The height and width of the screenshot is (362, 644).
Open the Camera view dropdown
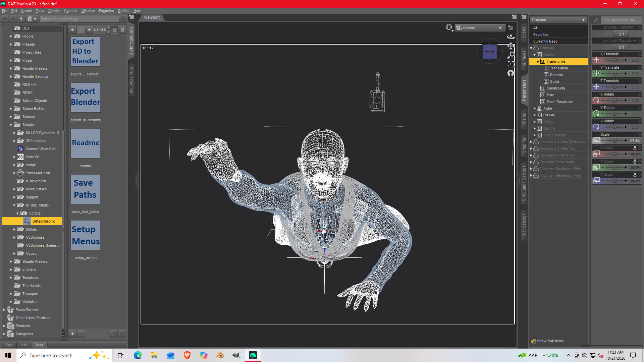point(480,28)
